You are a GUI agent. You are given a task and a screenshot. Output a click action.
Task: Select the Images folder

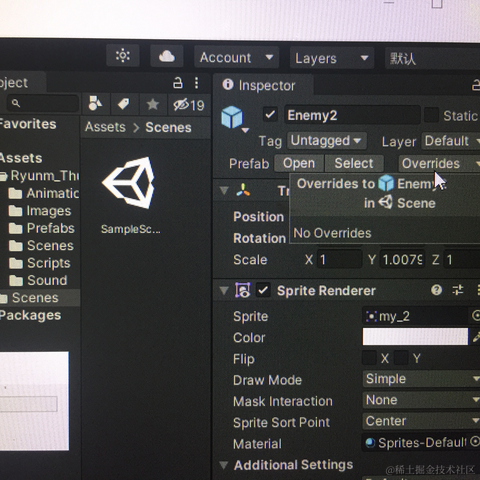coord(40,211)
